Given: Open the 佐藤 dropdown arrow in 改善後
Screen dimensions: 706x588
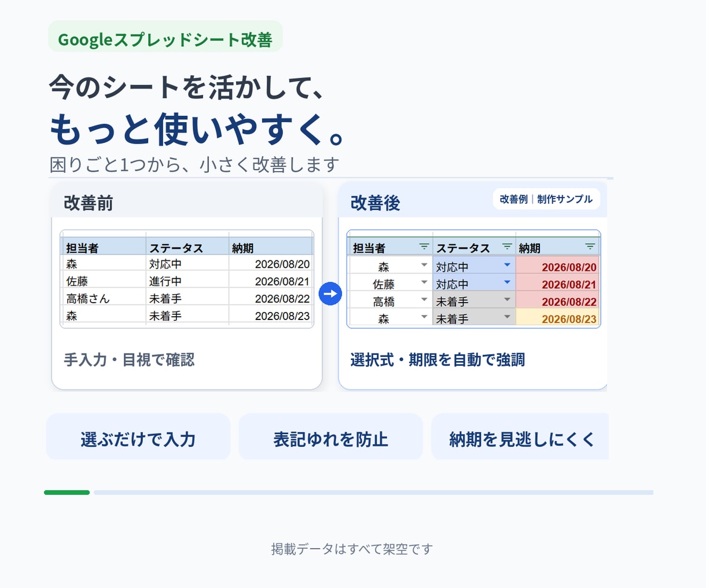Looking at the screenshot, I should click(x=424, y=282).
